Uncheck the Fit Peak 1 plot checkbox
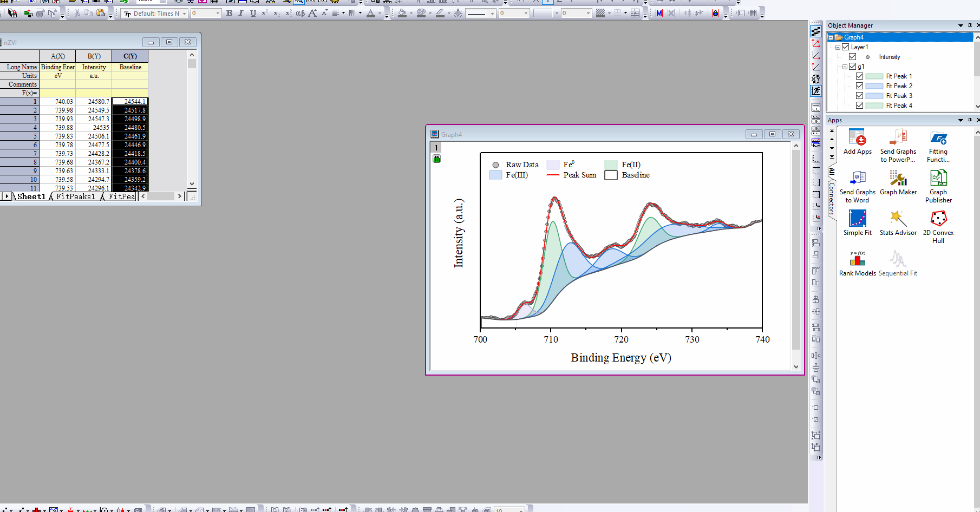 859,76
